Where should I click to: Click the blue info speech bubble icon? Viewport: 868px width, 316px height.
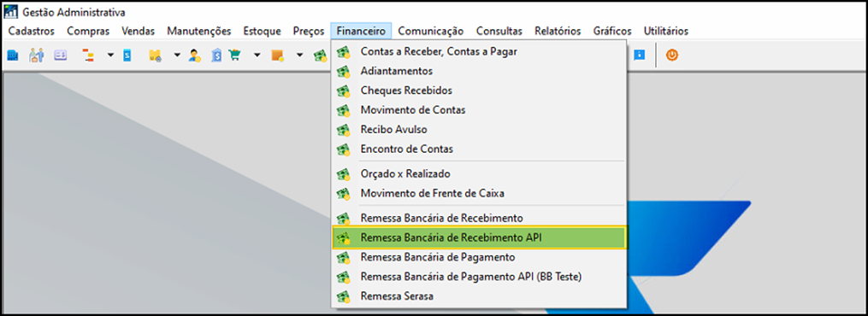(640, 56)
